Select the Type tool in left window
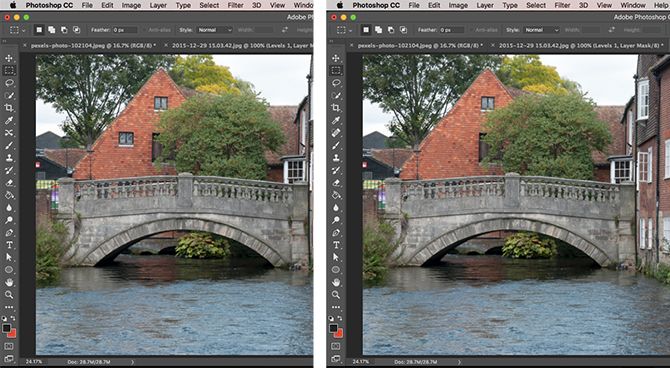The image size is (670, 368). (9, 245)
